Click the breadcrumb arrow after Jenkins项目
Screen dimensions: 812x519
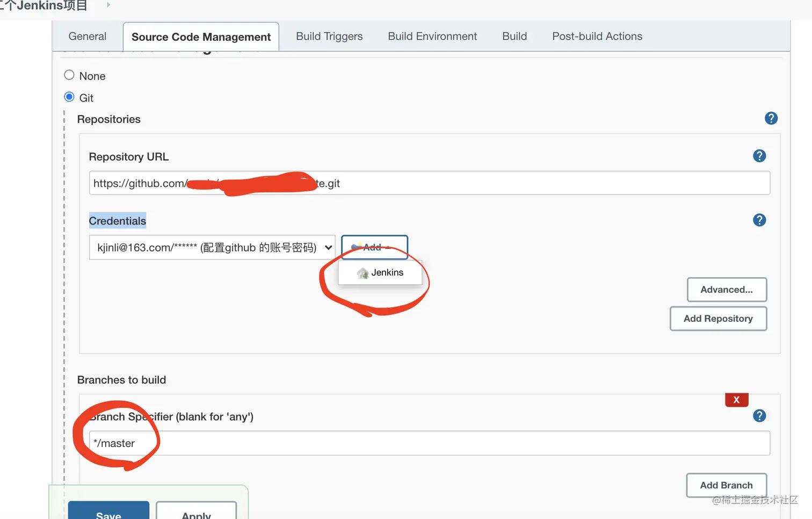tap(108, 5)
